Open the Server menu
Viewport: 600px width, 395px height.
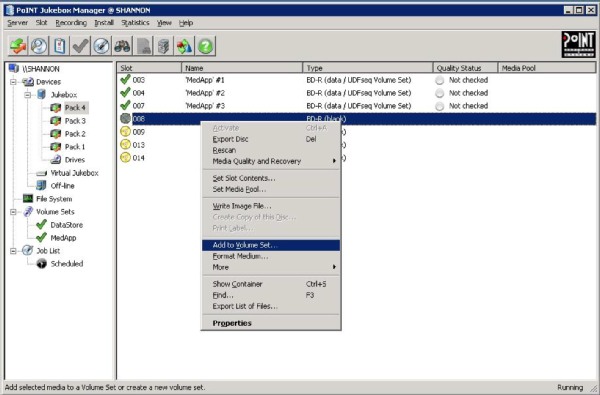pos(18,23)
